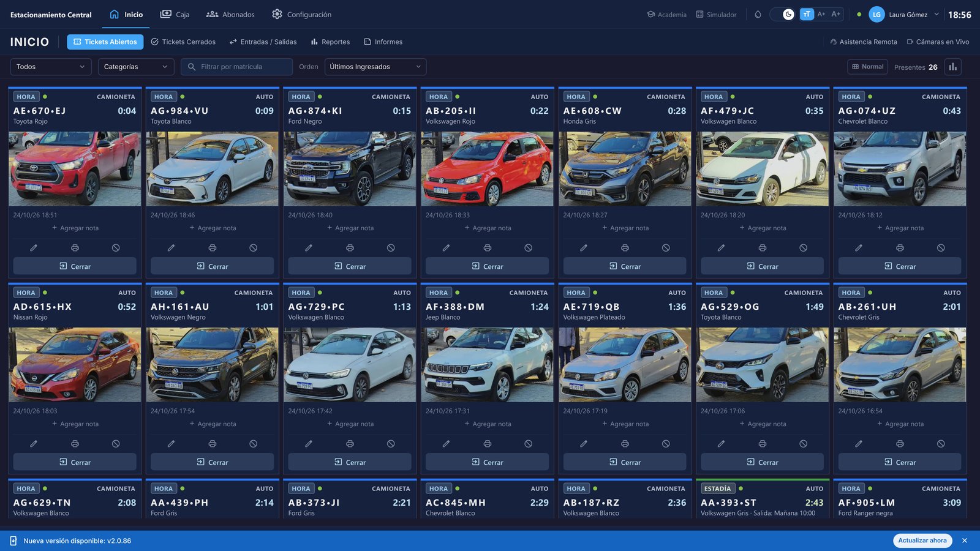Viewport: 980px width, 551px height.
Task: Open Configuración from the top navigation
Action: (301, 14)
